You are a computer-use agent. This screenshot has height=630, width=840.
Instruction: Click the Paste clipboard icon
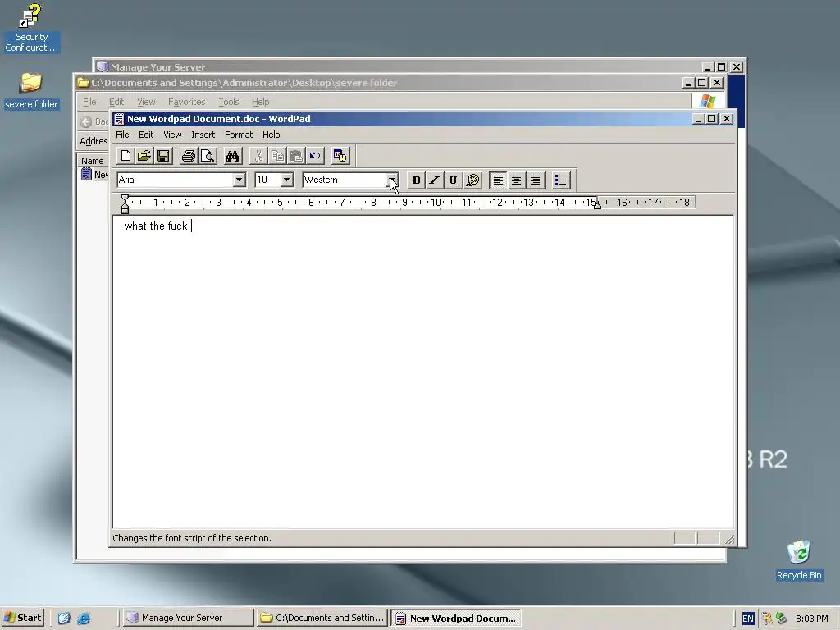tap(295, 156)
